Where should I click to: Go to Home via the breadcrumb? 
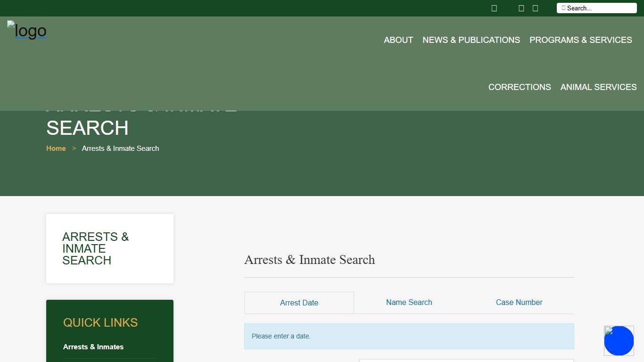[x=56, y=148]
